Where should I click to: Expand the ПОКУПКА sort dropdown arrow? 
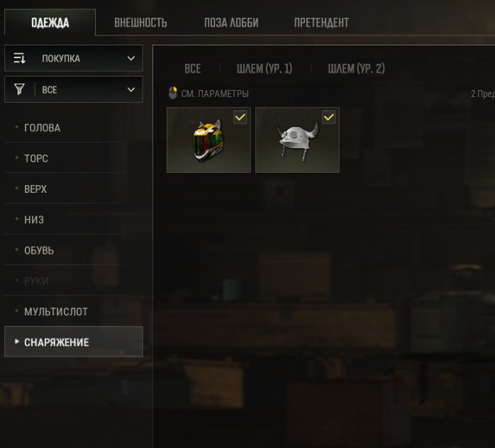point(131,58)
